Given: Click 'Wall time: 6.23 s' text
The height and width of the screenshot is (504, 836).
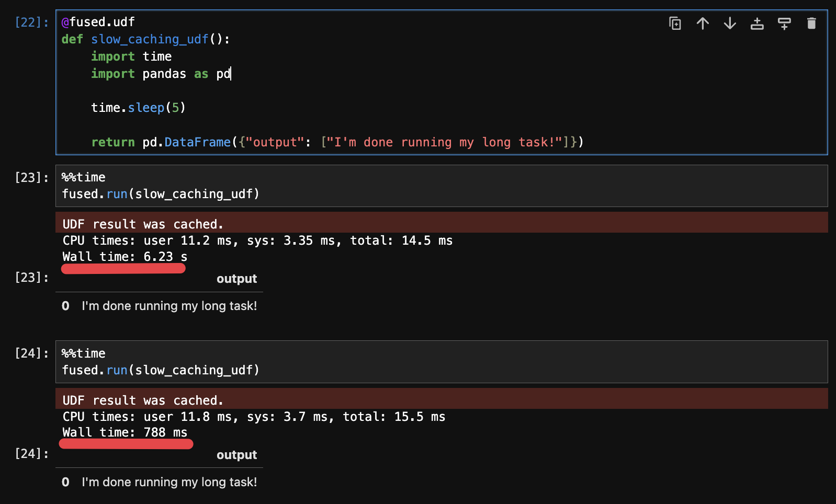Looking at the screenshot, I should (125, 257).
